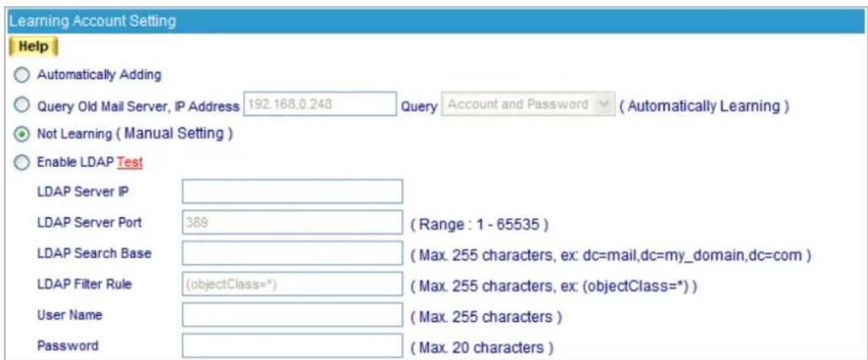Click the Learning Account Setting title
This screenshot has width=868, height=360.
pyautogui.click(x=93, y=21)
